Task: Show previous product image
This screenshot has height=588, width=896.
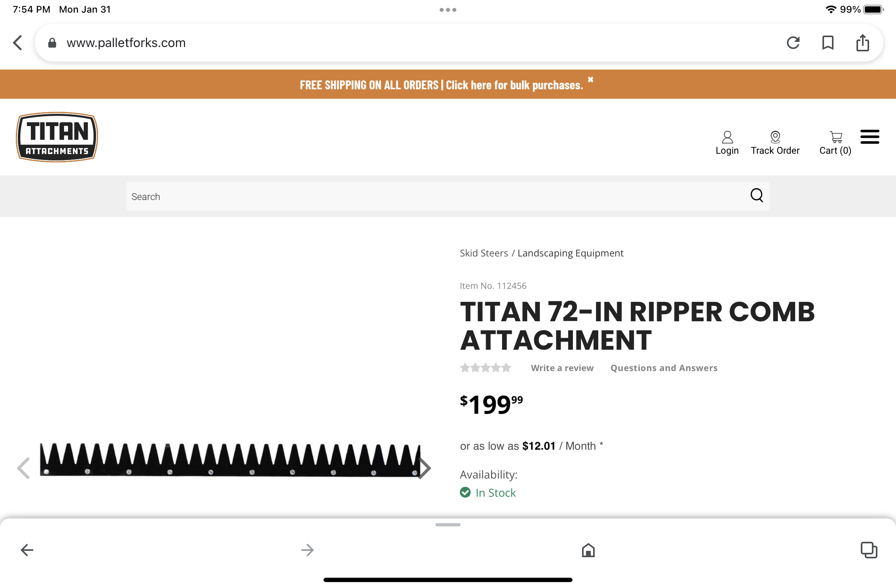Action: (23, 468)
